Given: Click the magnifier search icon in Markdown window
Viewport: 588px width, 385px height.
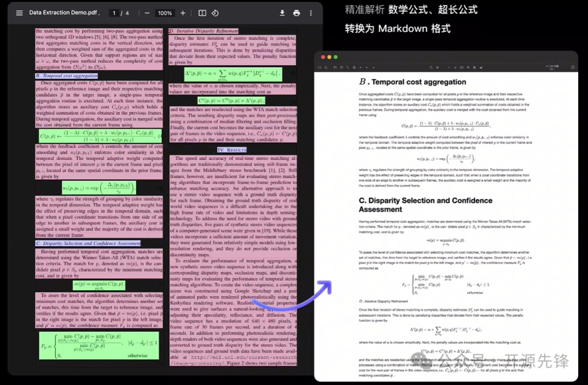Looking at the screenshot, I should (x=326, y=67).
